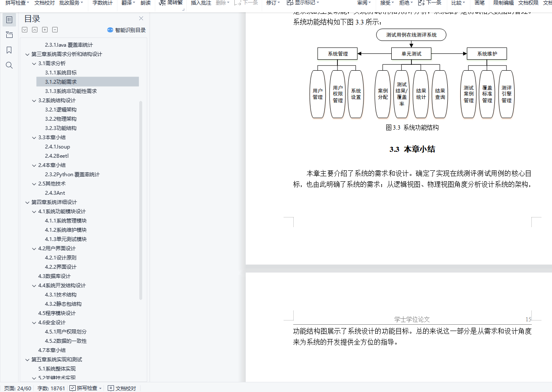Click 限制编辑 in toolbar
This screenshot has height=392, width=552.
pos(504,3)
